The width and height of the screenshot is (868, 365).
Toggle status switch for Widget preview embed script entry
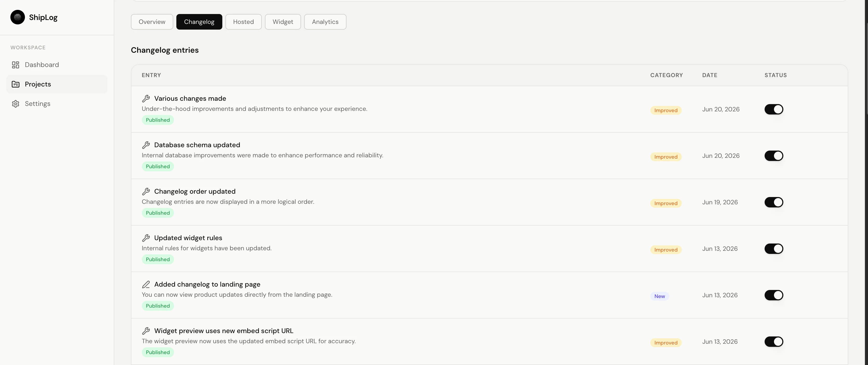click(x=774, y=342)
